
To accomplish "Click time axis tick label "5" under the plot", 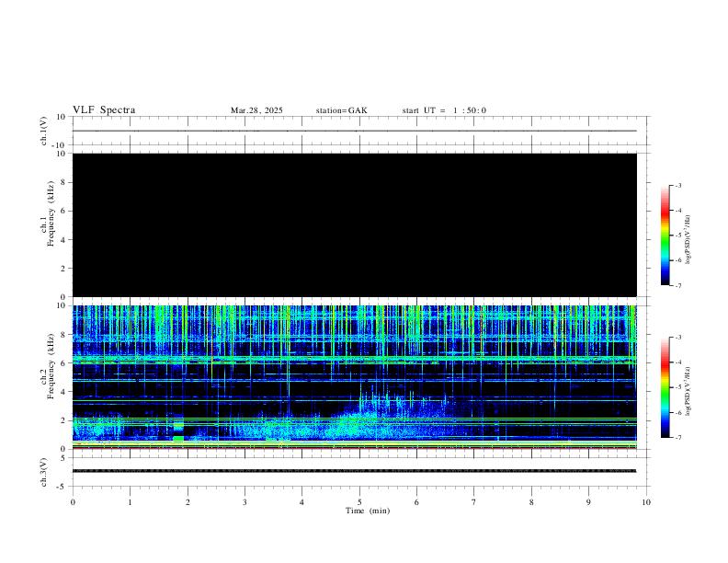I will pyautogui.click(x=359, y=502).
